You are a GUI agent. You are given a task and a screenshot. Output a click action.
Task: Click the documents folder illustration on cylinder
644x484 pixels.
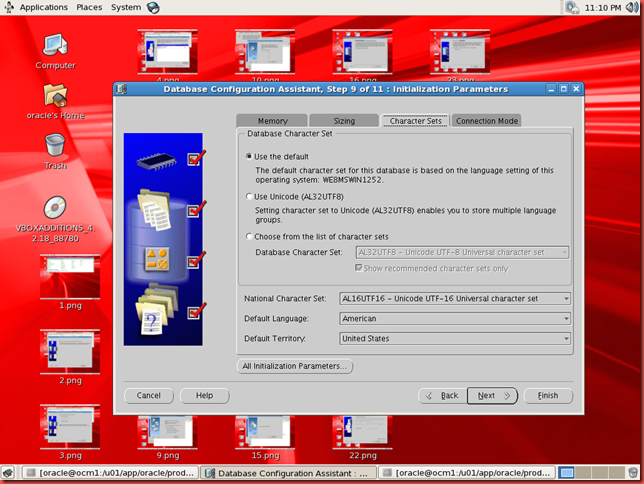pos(154,210)
